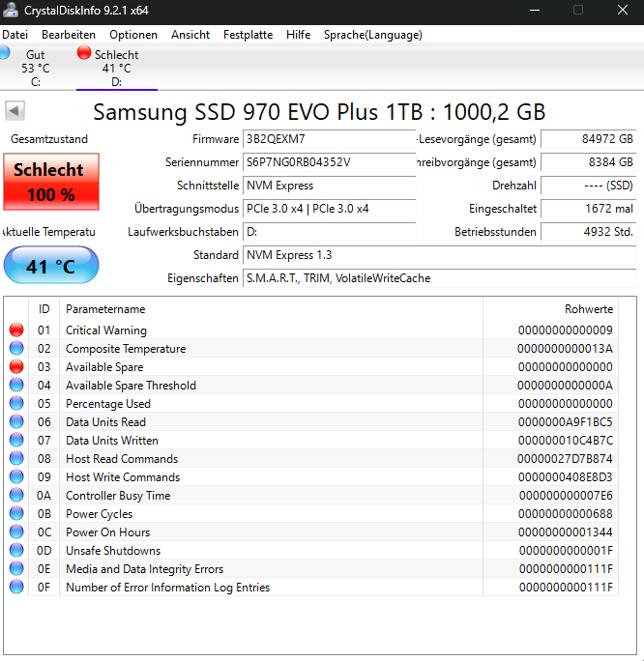Select the Critical Warning parameter name
This screenshot has height=661, width=644.
[x=105, y=330]
